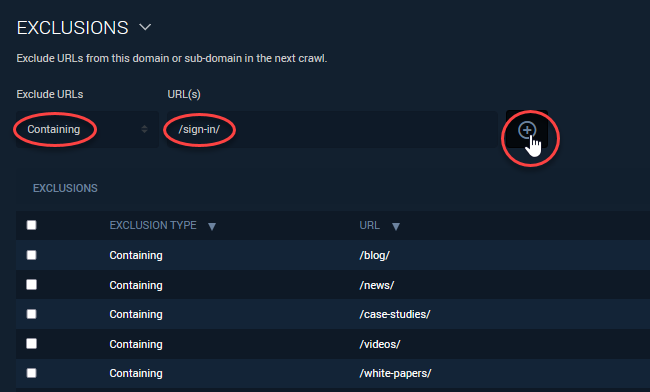650x392 pixels.
Task: Click the EXCLUSIONS tab label above table
Action: tap(65, 188)
